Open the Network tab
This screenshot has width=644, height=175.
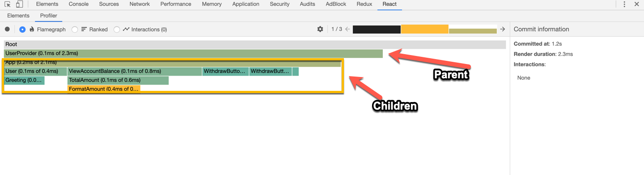click(x=140, y=4)
